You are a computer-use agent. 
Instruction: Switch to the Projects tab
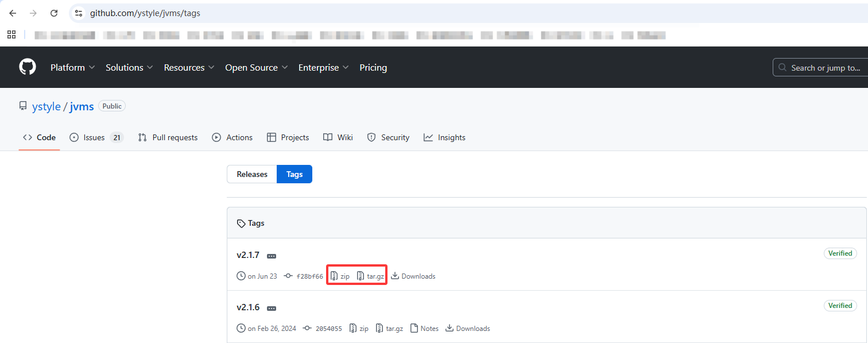coord(288,137)
